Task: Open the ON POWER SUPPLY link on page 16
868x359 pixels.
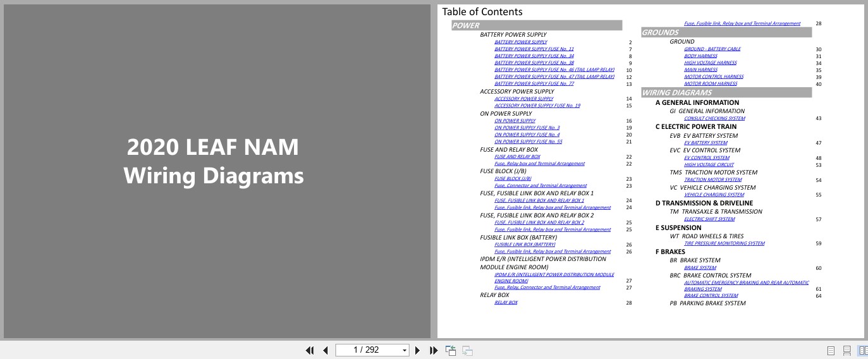Action: click(515, 121)
